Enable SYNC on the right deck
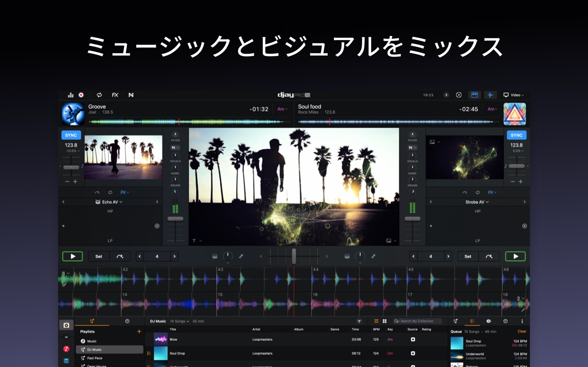The image size is (588, 367). coord(516,135)
